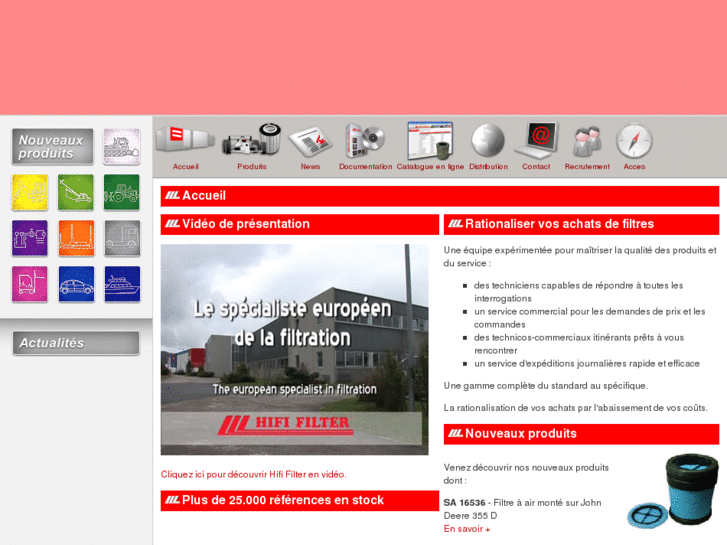Open the Distribution globe icon
727x545 pixels.
click(x=488, y=140)
